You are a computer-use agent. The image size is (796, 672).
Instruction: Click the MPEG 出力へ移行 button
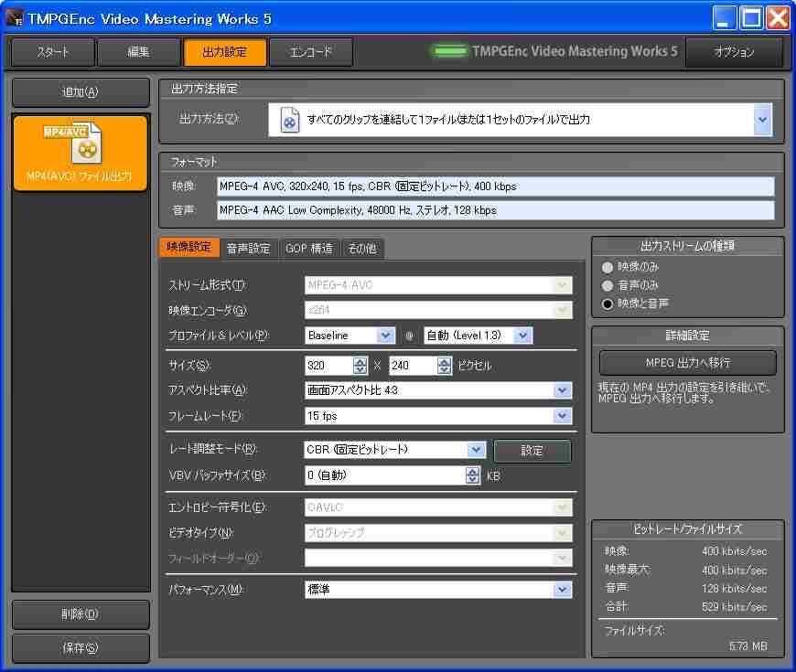tap(687, 363)
